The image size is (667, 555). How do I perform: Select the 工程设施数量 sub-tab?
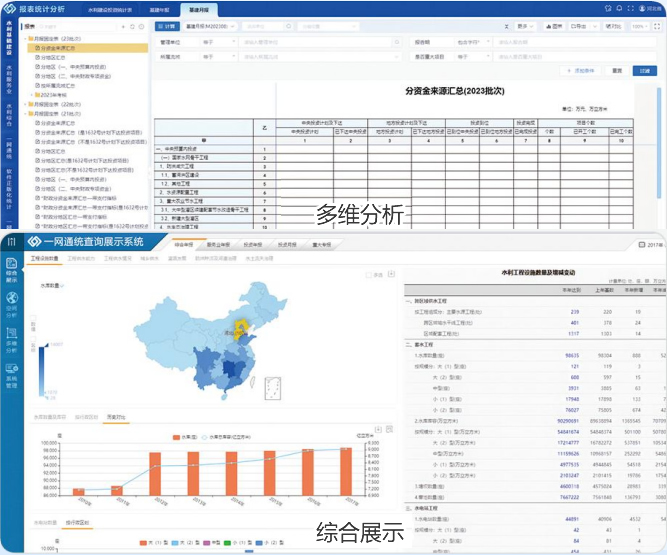click(44, 257)
